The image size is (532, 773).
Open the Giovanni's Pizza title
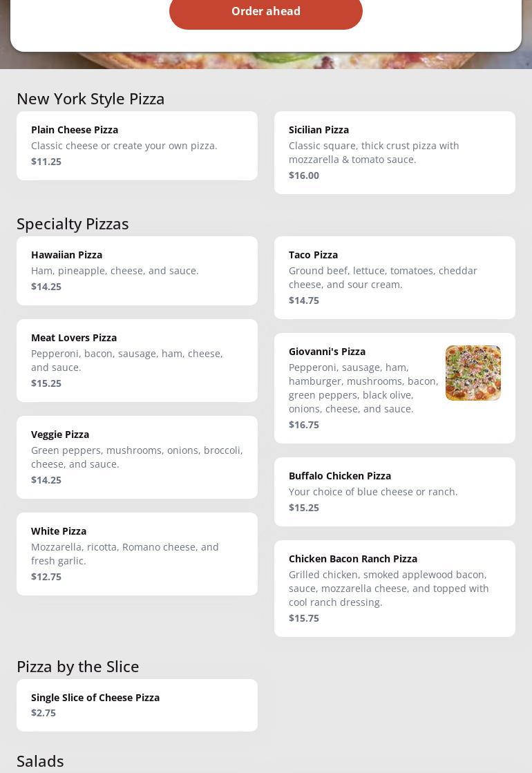pyautogui.click(x=327, y=352)
